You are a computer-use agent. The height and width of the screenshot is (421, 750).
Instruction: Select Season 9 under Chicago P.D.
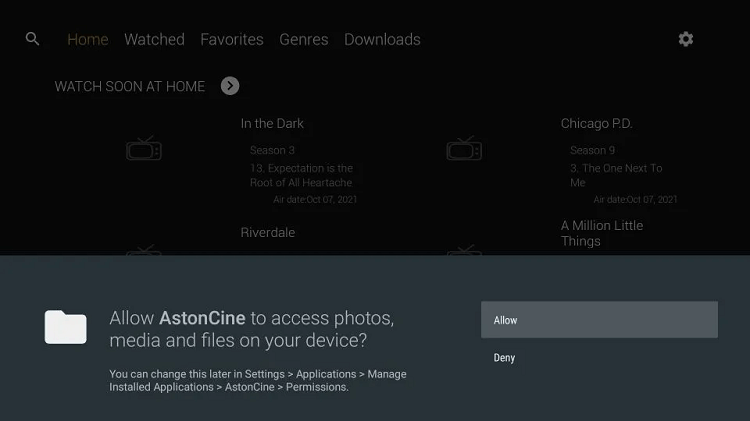tap(592, 150)
